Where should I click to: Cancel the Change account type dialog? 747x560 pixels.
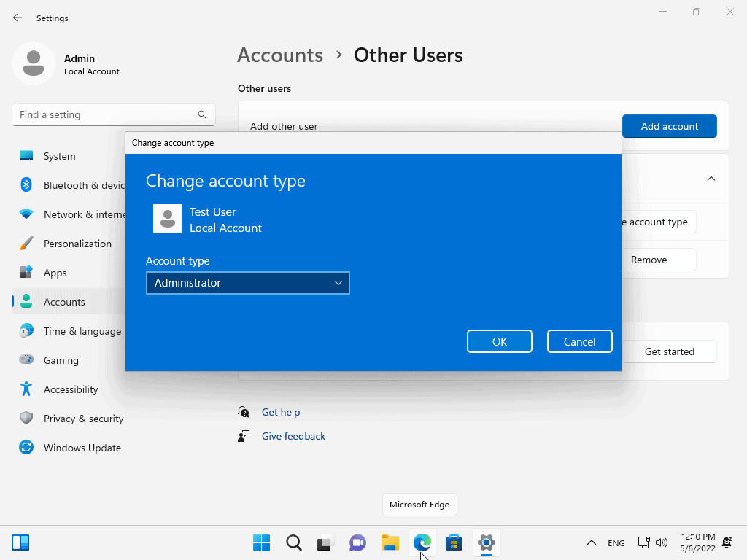tap(579, 341)
